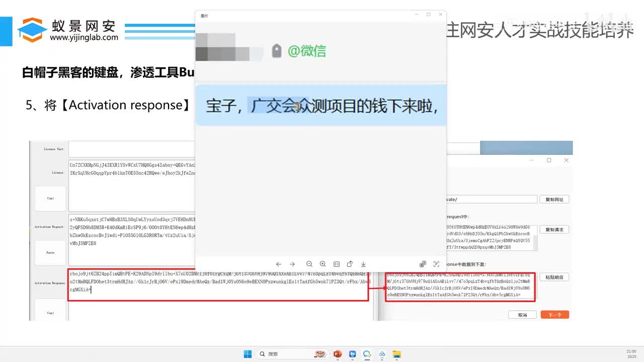Viewport: 644px width, 362px height.
Task: Rotate the image in picture viewer
Action: click(x=350, y=264)
